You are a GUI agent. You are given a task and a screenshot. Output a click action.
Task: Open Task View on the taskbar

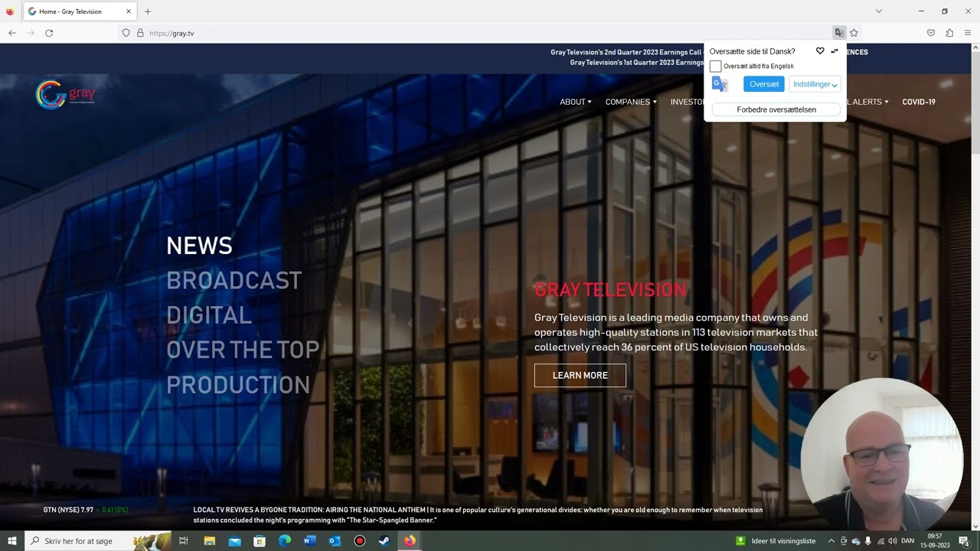[184, 541]
